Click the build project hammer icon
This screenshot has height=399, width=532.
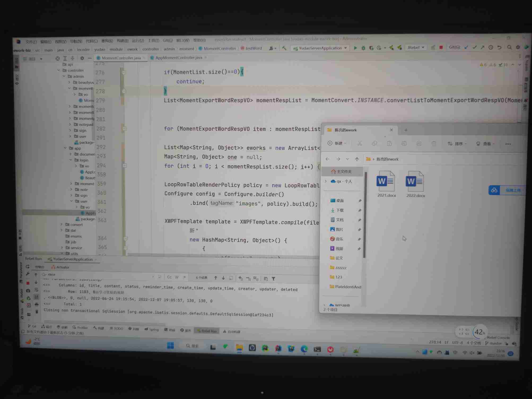(x=284, y=48)
